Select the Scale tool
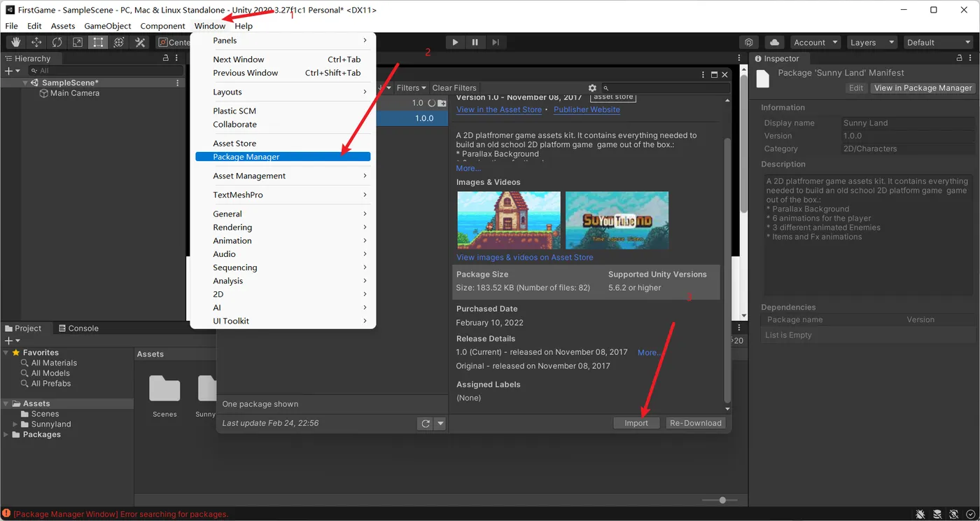 tap(78, 43)
